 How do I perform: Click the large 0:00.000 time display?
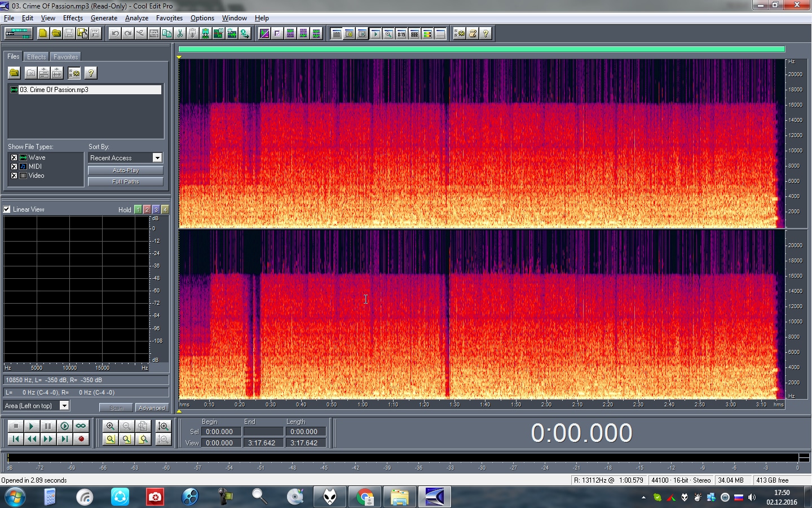click(581, 433)
